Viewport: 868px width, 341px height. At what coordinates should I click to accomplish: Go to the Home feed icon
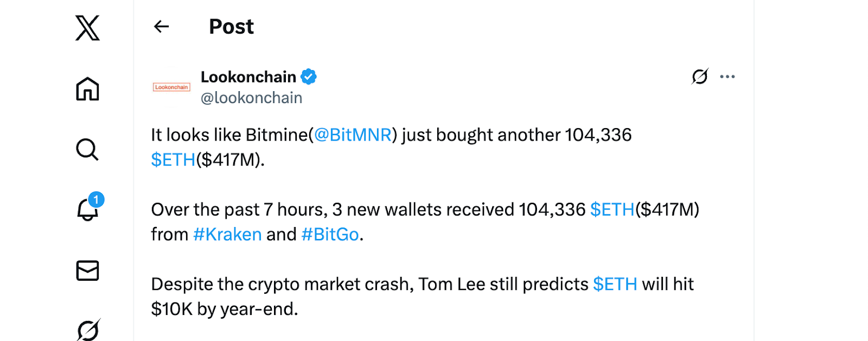87,89
